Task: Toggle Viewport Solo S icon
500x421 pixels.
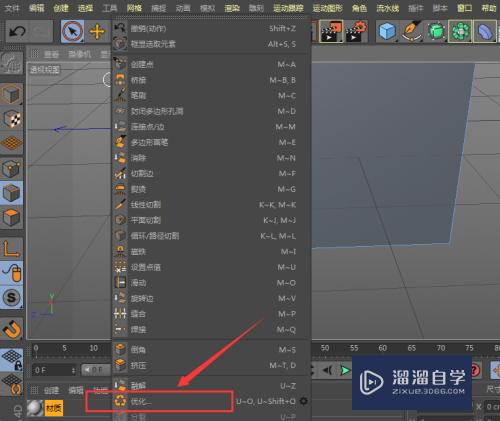Action: [x=12, y=297]
